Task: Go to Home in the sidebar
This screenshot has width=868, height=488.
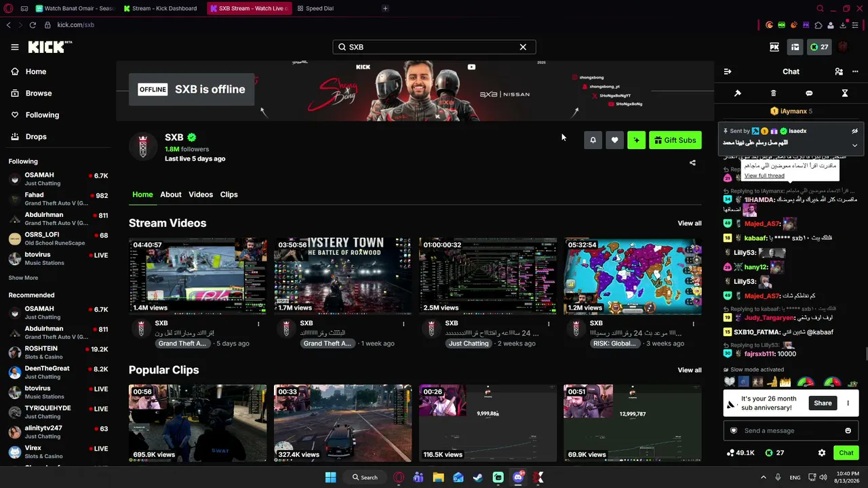Action: (x=36, y=72)
